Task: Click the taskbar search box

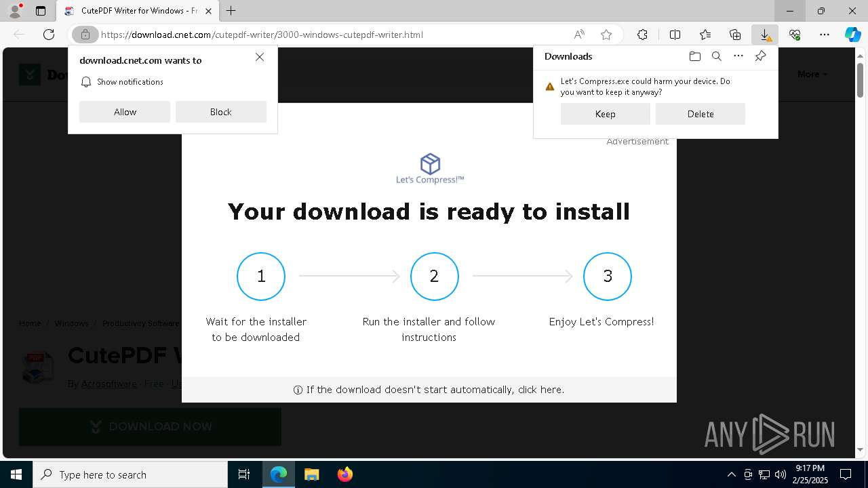Action: tap(130, 474)
